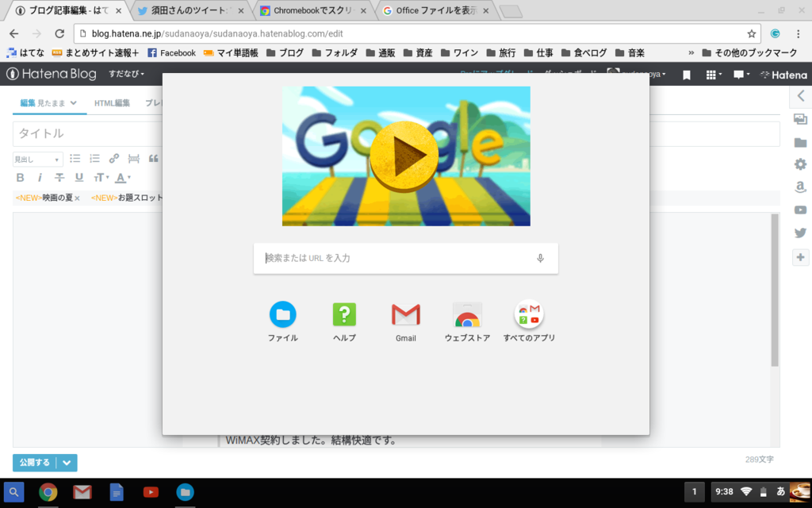Viewport: 812px width, 508px height.
Task: Switch to the 須田さんのツイート tab
Action: point(191,10)
